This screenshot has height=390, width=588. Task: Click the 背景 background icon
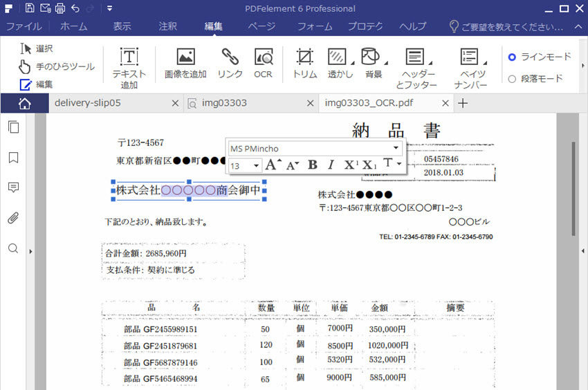[371, 57]
